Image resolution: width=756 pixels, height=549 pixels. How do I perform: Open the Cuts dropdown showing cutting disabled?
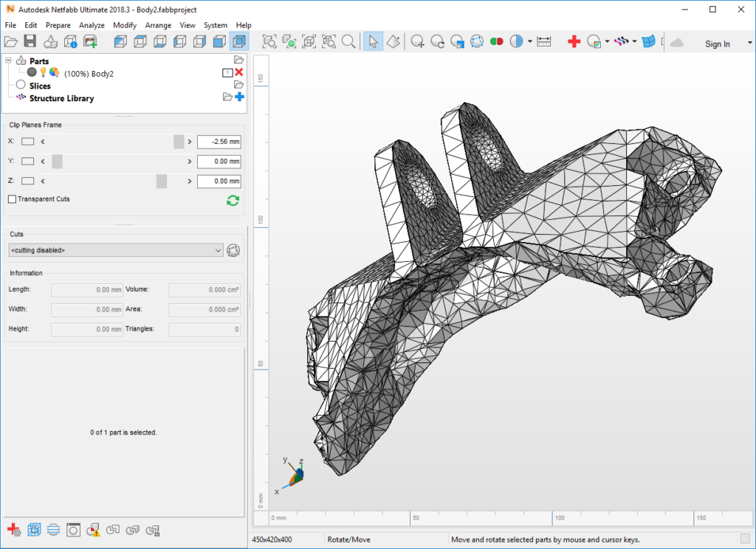[x=115, y=251]
